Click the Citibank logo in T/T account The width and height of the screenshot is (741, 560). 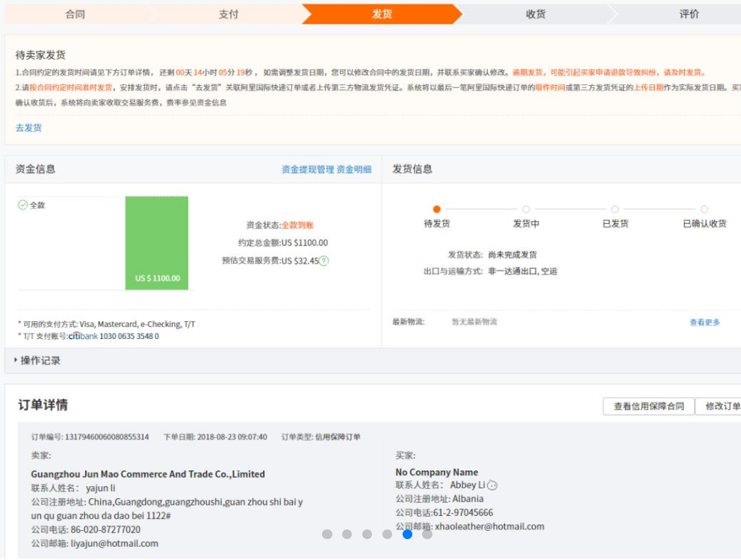tap(83, 336)
